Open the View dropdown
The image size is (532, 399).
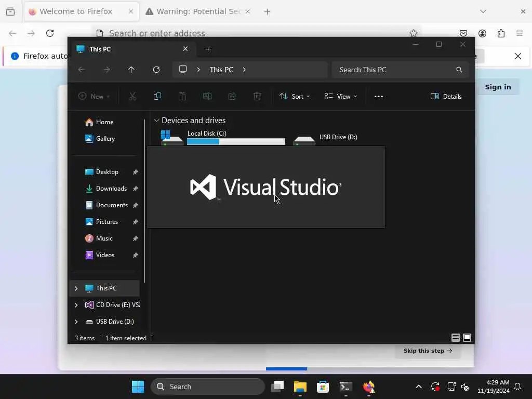coord(341,96)
